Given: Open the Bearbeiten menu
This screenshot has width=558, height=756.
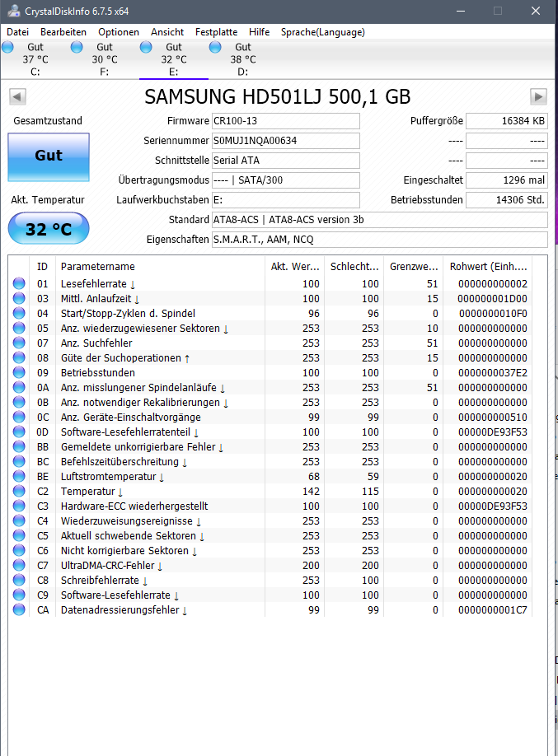Looking at the screenshot, I should tap(63, 32).
